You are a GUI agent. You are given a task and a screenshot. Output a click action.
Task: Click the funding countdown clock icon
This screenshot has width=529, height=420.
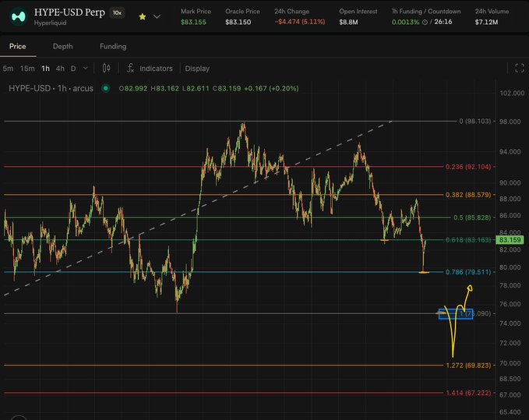click(x=425, y=22)
